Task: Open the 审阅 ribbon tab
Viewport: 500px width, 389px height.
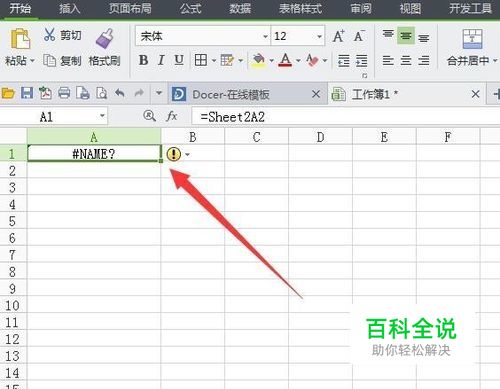Action: click(x=361, y=9)
